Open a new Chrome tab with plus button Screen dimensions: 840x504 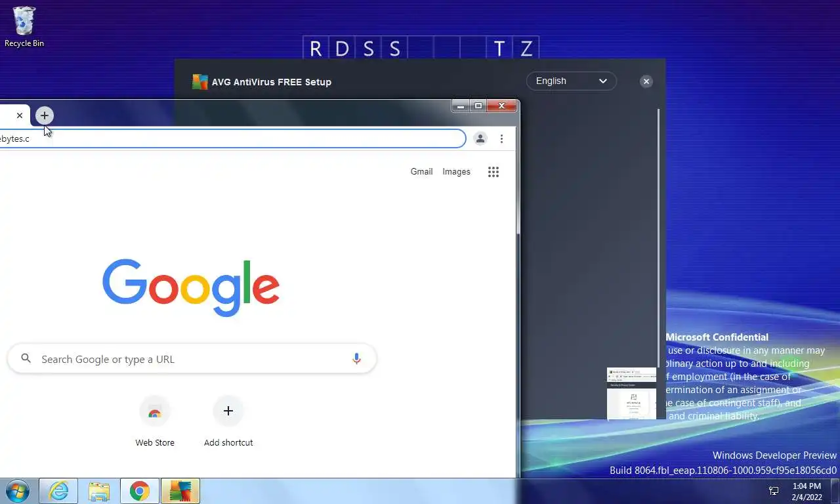[44, 115]
